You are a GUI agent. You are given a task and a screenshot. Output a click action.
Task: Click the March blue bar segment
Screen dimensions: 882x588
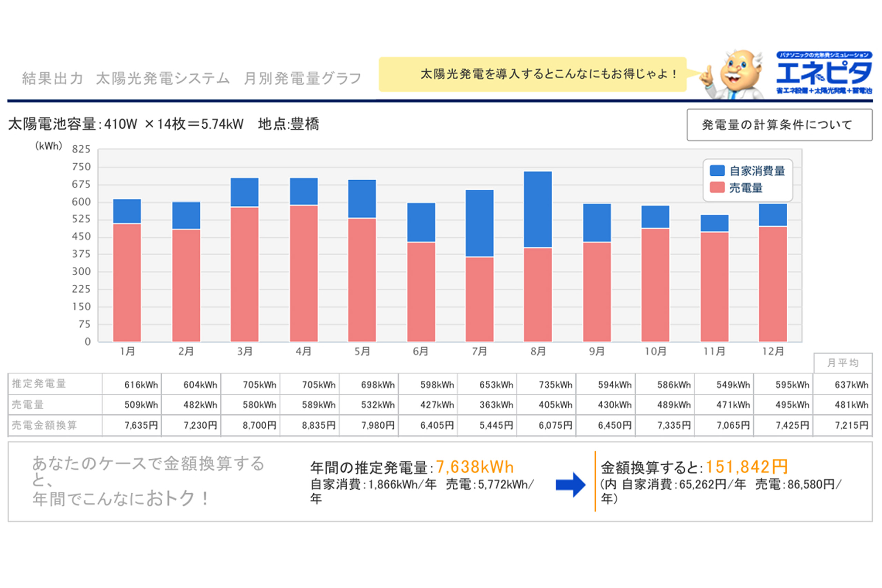coord(245,192)
